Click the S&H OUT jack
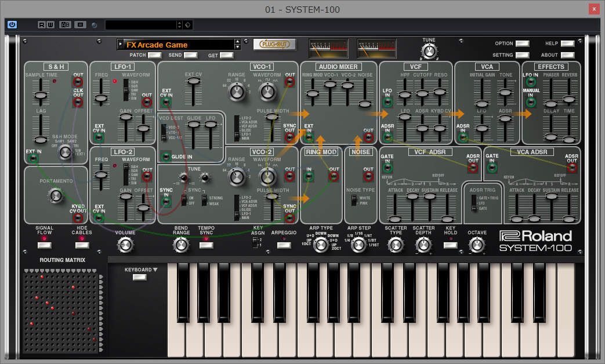Viewport: 605px width, 364px height. pos(78,82)
